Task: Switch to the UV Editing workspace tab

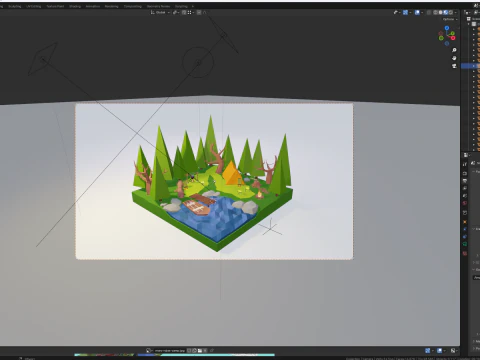Action: (x=34, y=6)
